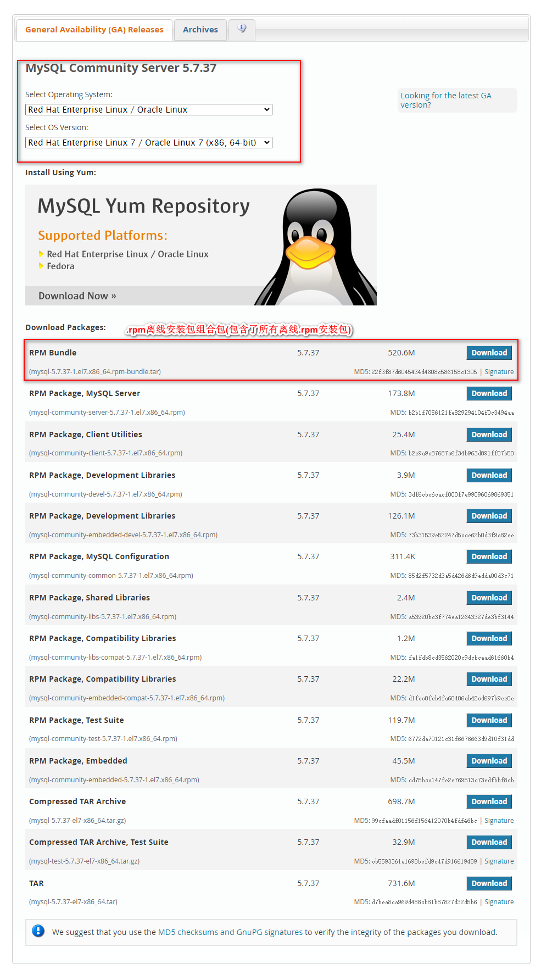Image resolution: width=541 pixels, height=980 pixels.
Task: Open the information icon tab
Action: click(242, 29)
